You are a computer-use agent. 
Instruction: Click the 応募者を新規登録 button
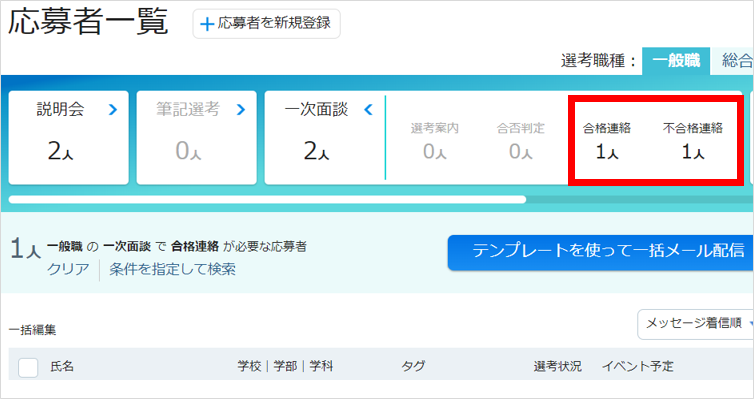tap(266, 24)
